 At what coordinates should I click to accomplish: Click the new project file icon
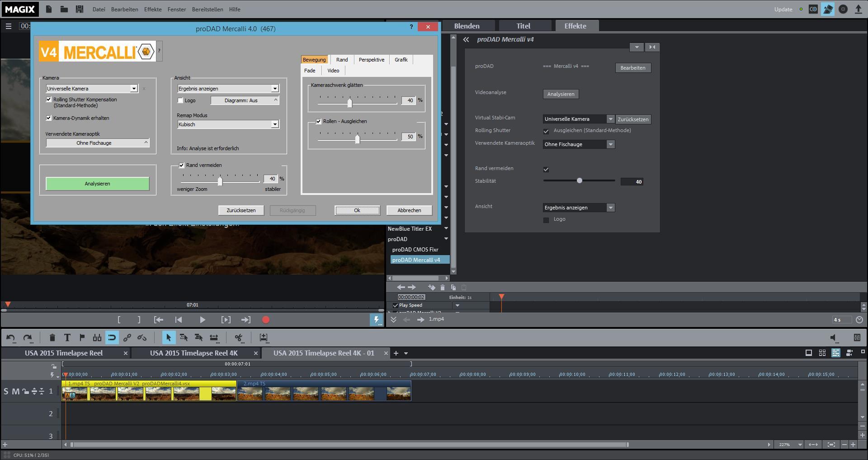(x=49, y=9)
